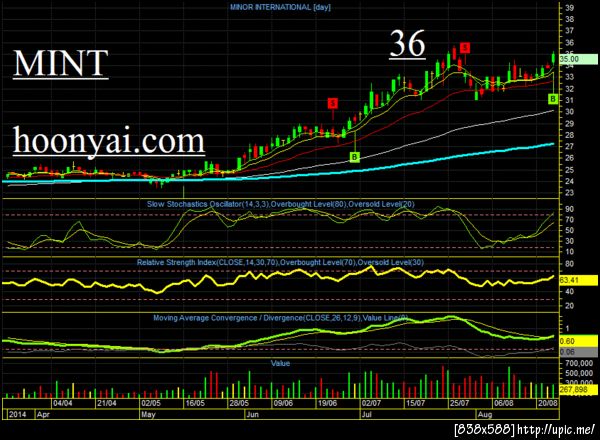Click the green B buy marker near 20/08
Screen dimensions: 600x440
click(553, 99)
